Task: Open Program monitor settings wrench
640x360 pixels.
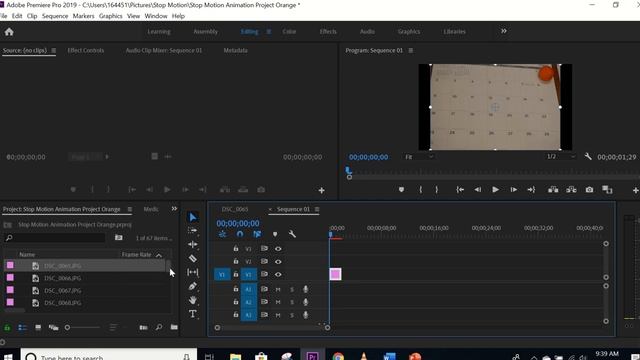Action: coord(588,156)
